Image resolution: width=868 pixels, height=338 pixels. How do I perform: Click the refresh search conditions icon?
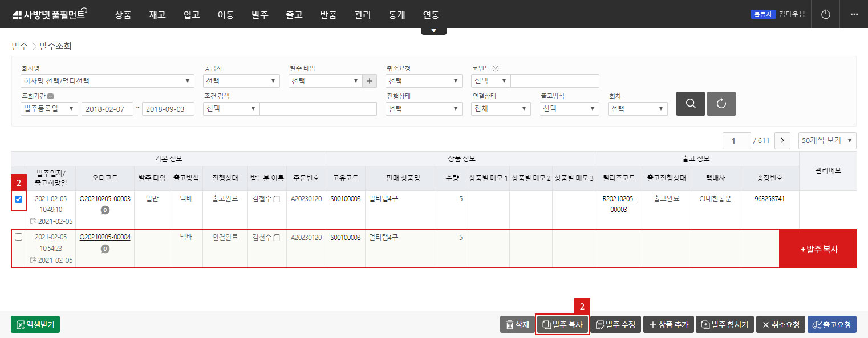click(x=721, y=104)
